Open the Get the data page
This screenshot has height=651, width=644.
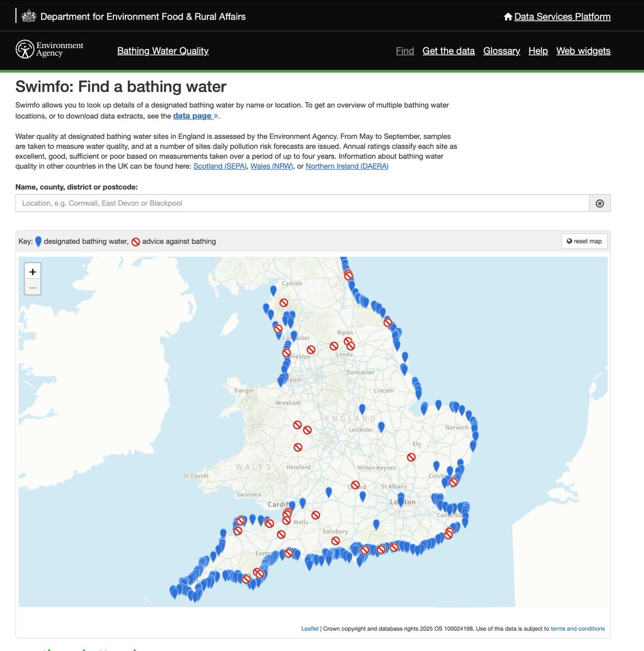coord(449,50)
